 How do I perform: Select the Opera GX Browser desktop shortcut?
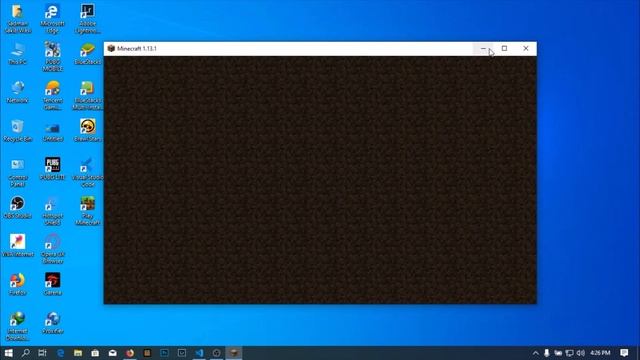(x=52, y=249)
